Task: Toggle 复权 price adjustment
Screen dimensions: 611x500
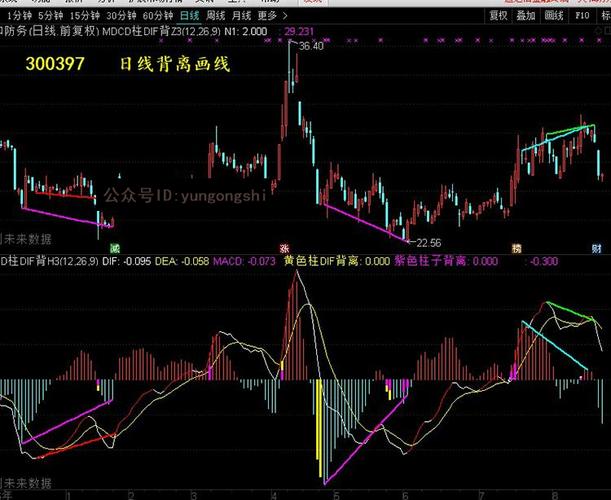Action: coord(498,16)
